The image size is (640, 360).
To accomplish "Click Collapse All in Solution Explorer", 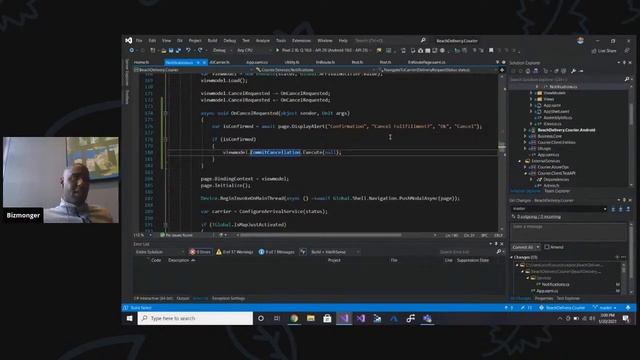I will click(557, 71).
